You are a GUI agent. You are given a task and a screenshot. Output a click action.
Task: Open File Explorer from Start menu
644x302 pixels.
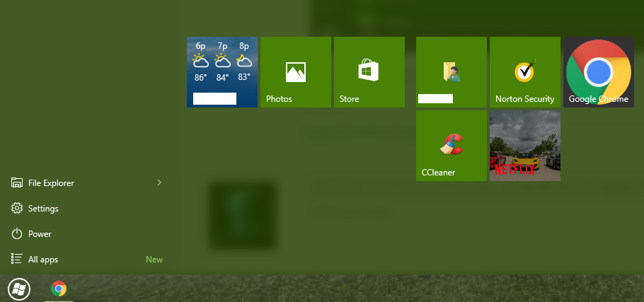(x=86, y=183)
